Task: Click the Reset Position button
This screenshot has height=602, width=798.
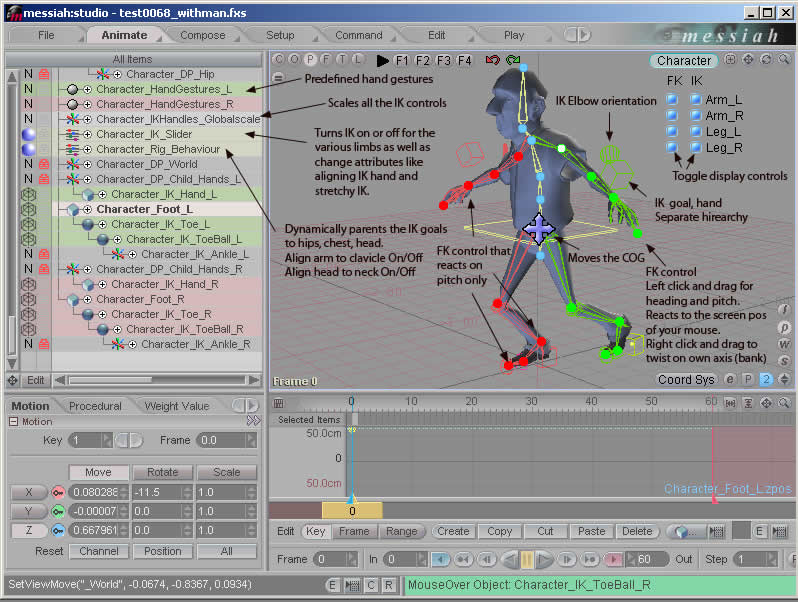Action: tap(162, 551)
